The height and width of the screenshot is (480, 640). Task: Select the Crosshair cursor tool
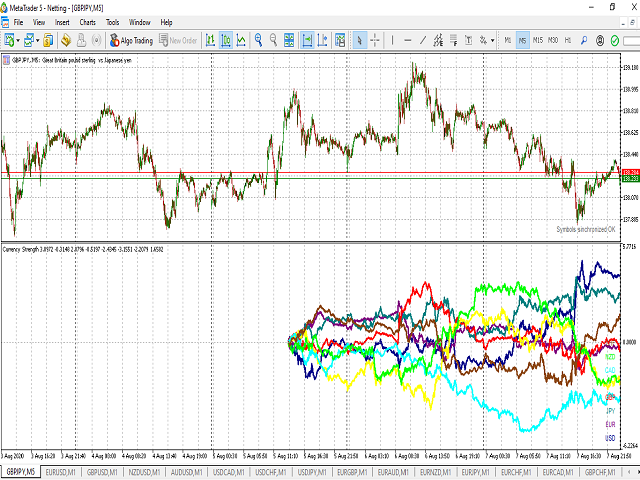tap(375, 40)
